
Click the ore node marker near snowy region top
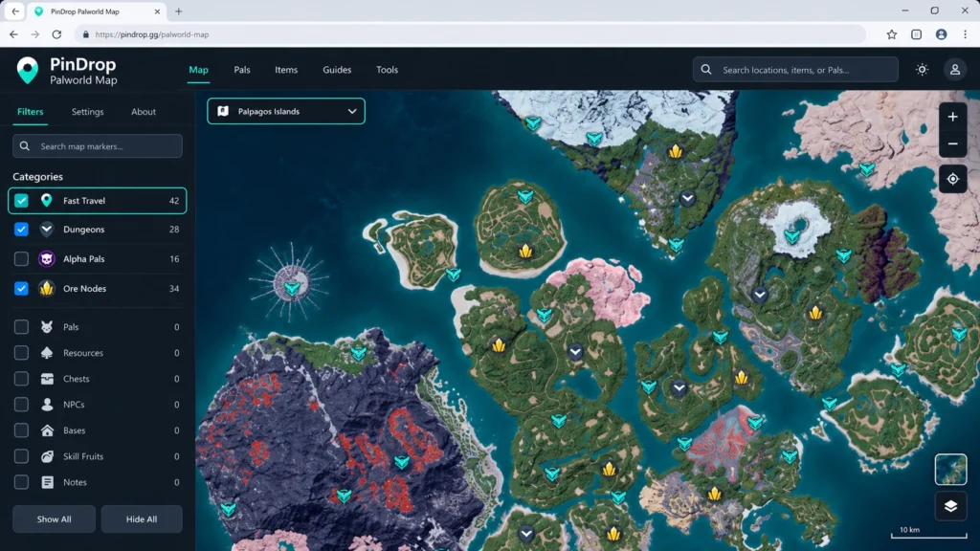675,151
